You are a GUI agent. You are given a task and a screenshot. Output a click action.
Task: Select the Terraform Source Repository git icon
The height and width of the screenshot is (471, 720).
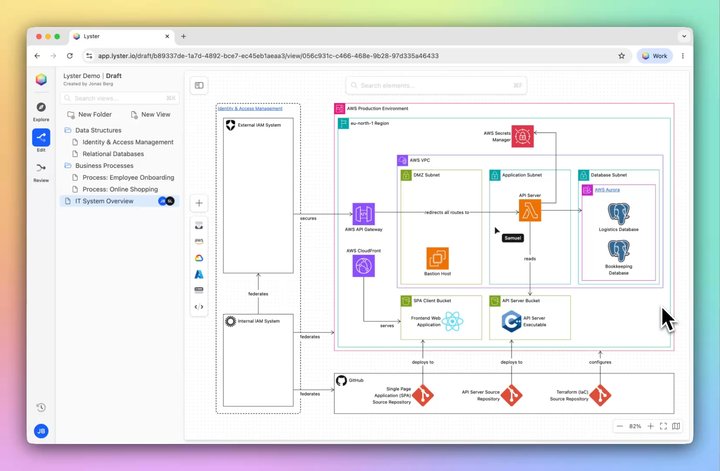(600, 395)
